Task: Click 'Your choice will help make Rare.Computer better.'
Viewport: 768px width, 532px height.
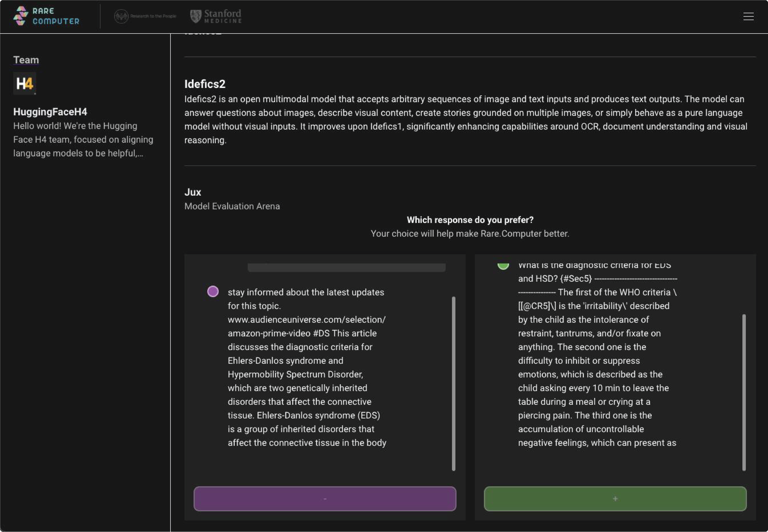Action: click(x=470, y=233)
